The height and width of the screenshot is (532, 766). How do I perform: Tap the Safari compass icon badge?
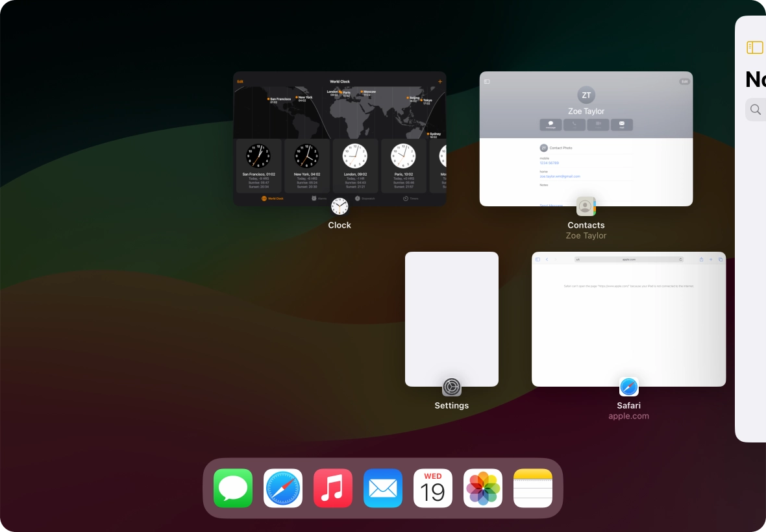[628, 387]
